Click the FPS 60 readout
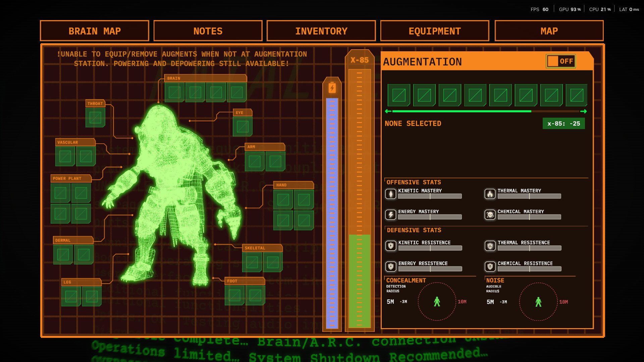 tap(539, 9)
